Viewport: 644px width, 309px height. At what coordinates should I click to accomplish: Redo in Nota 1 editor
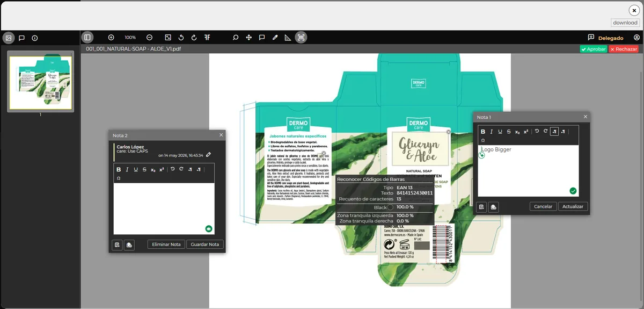click(545, 132)
